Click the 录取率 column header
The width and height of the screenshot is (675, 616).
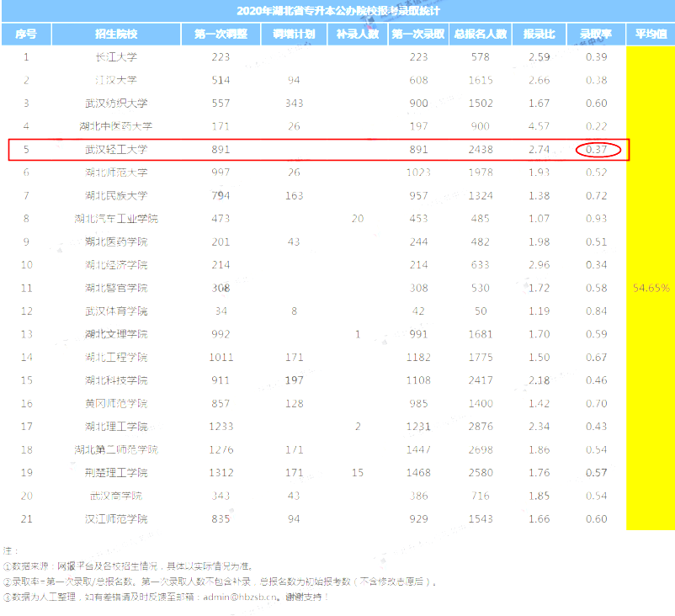coord(596,34)
